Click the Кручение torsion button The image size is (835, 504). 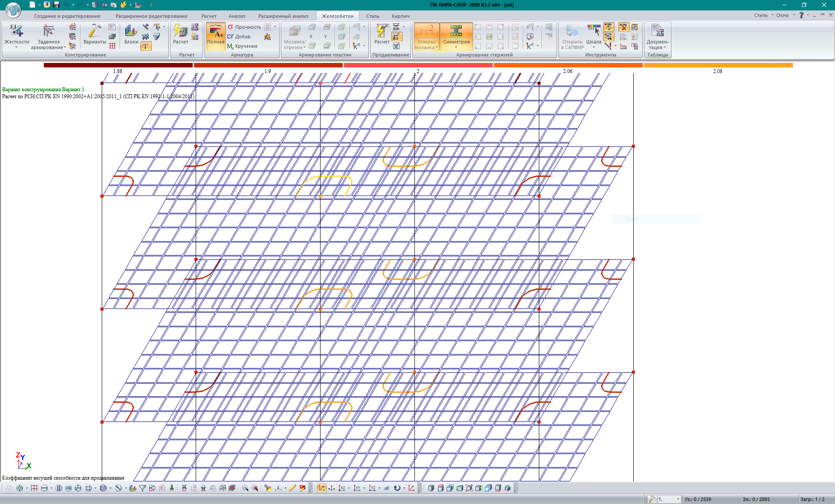point(243,46)
